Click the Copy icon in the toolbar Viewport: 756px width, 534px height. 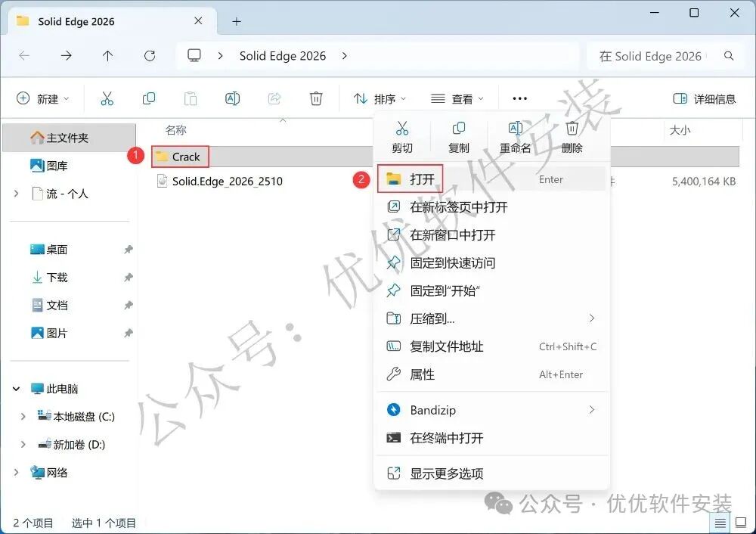pos(149,99)
